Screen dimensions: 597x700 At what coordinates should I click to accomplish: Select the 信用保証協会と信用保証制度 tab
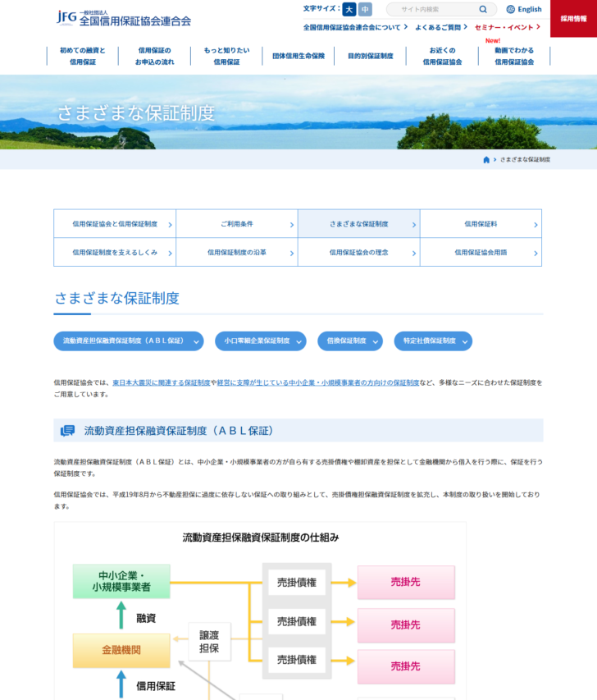[115, 224]
